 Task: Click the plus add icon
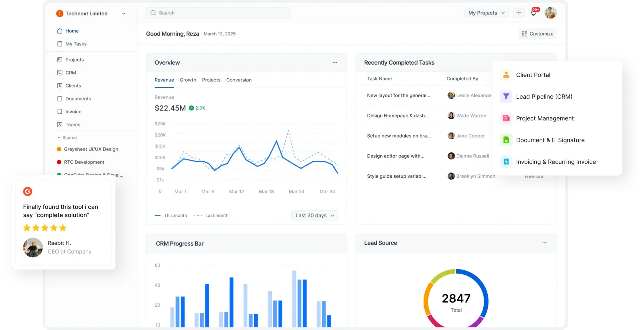tap(519, 13)
